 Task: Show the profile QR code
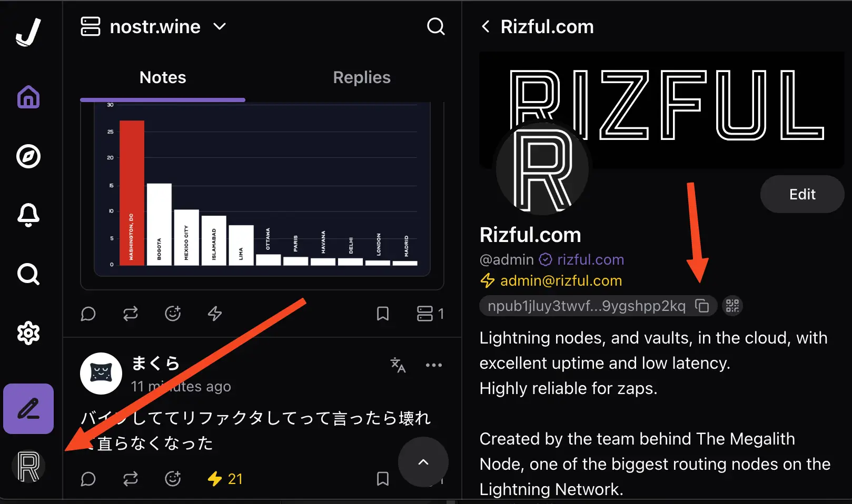(x=732, y=306)
